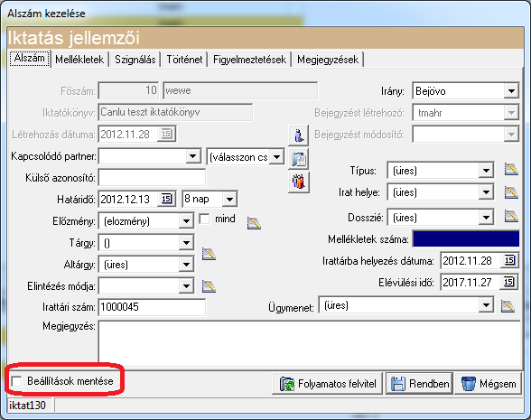This screenshot has width=531, height=420.
Task: Click the Irattári szám field
Action: [152, 307]
